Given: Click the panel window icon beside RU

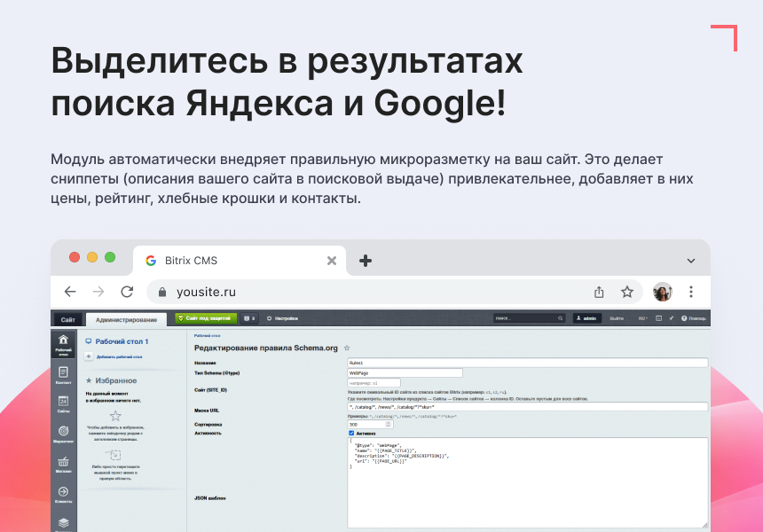Looking at the screenshot, I should tap(658, 318).
